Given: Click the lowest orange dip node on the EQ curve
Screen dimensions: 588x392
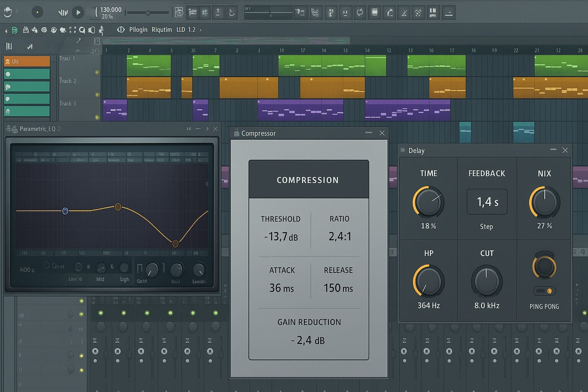Looking at the screenshot, I should click(x=175, y=243).
